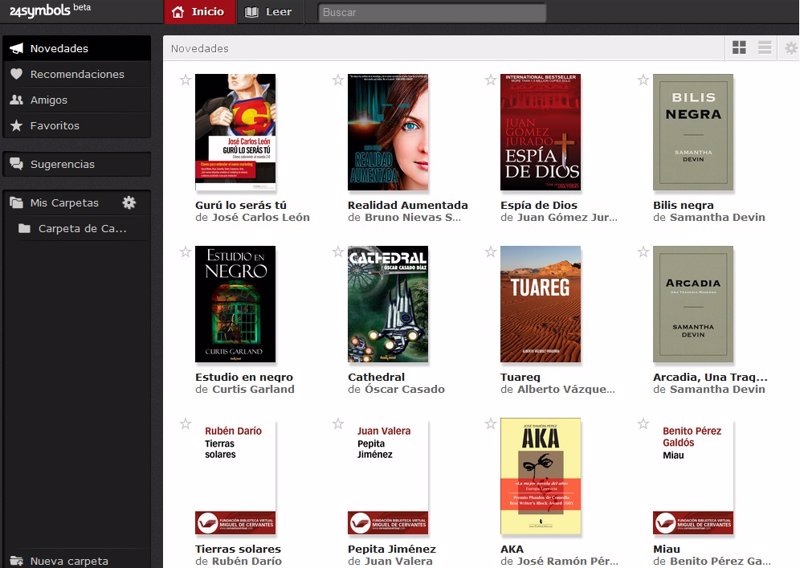Open the Amigos section
800x568 pixels.
tap(77, 100)
